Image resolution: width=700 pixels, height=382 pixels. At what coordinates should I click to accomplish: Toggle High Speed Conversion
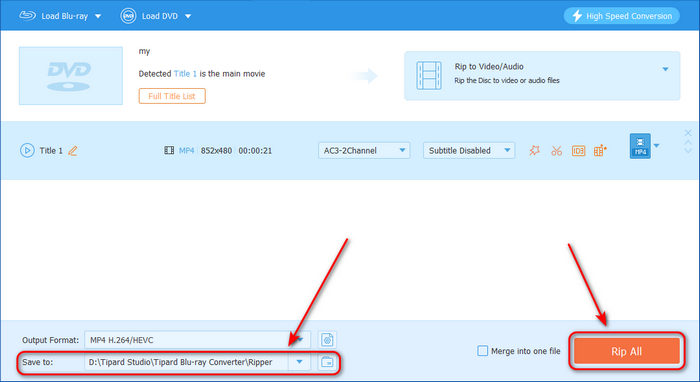click(x=621, y=16)
